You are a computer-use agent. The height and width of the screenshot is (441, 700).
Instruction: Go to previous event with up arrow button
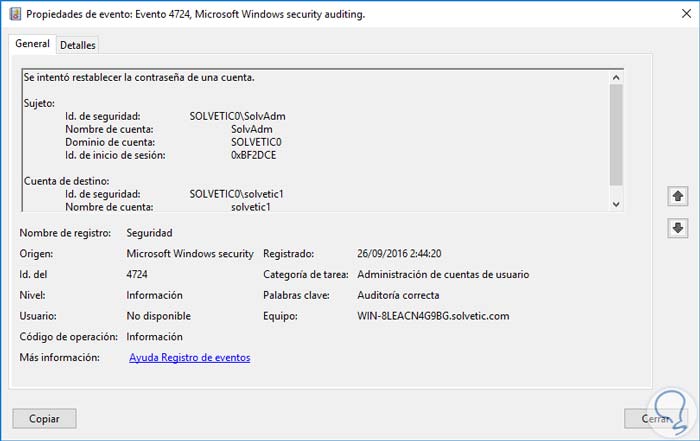tap(678, 196)
